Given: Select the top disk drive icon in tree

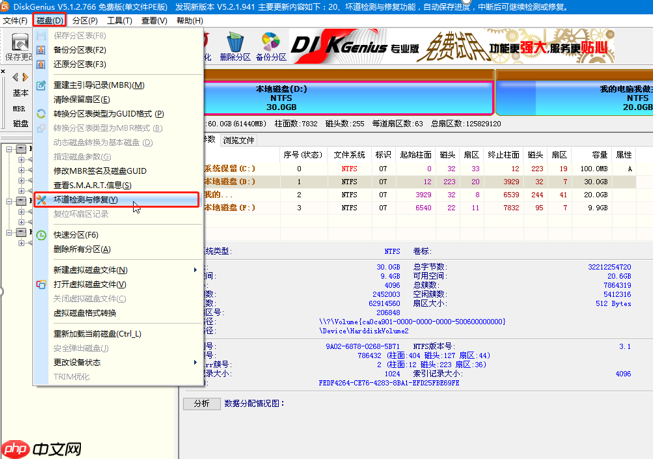Looking at the screenshot, I should click(21, 149).
